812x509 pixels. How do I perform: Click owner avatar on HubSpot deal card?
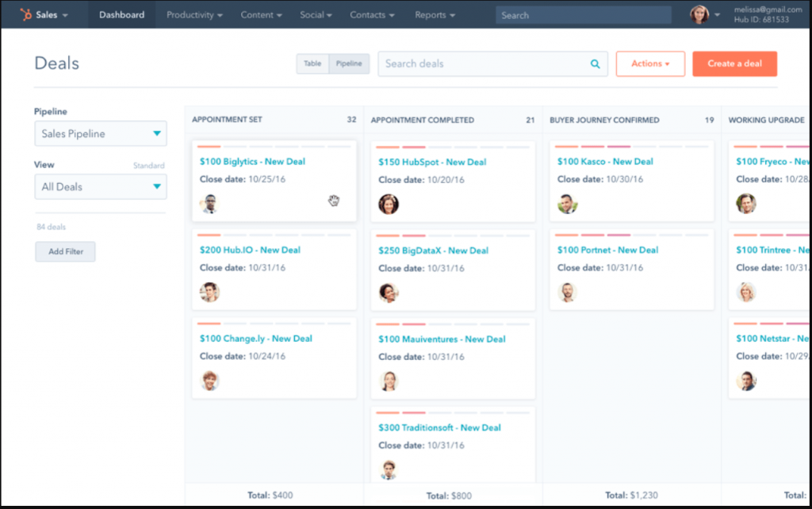[389, 204]
